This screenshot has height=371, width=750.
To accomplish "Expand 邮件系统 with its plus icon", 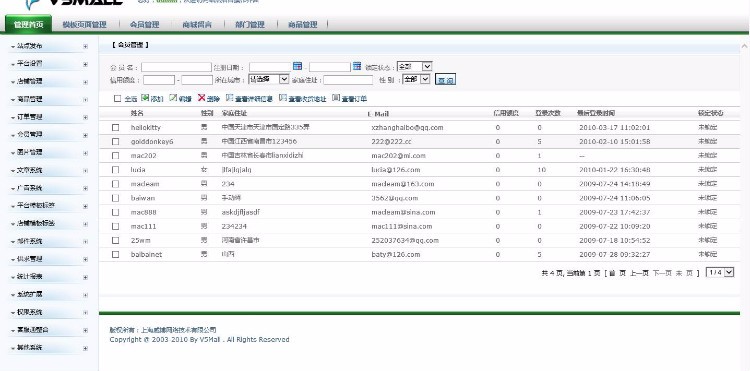I will pyautogui.click(x=85, y=241).
